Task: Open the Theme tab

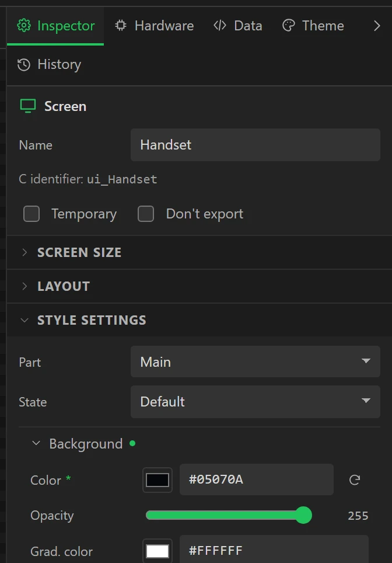Action: [x=313, y=26]
